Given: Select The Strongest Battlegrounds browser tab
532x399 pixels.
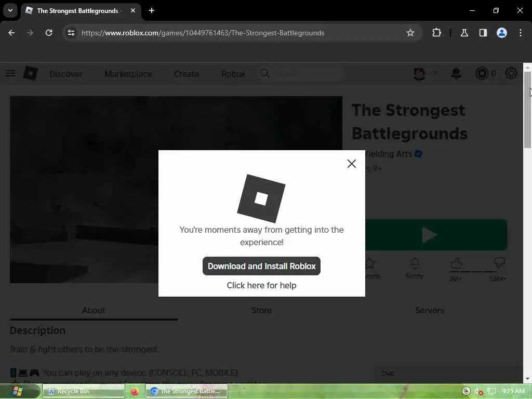Looking at the screenshot, I should (x=81, y=11).
